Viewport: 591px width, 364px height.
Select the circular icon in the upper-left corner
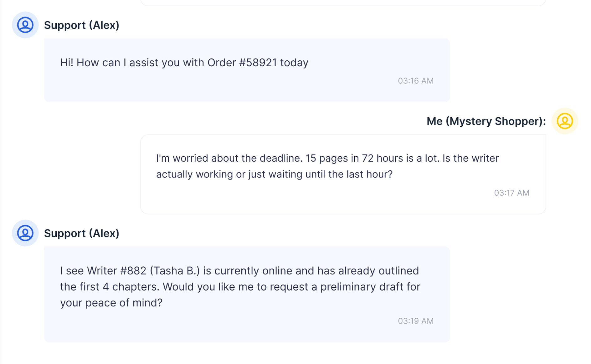click(25, 25)
